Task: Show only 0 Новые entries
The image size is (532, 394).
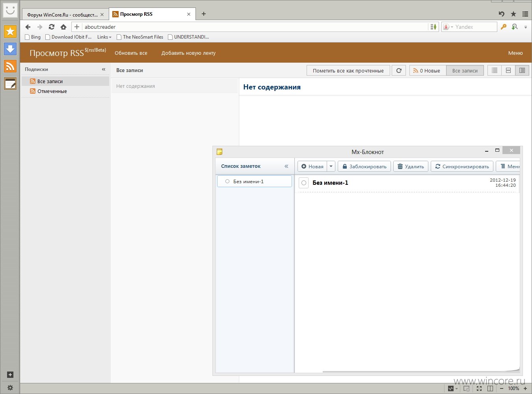Action: click(x=428, y=71)
